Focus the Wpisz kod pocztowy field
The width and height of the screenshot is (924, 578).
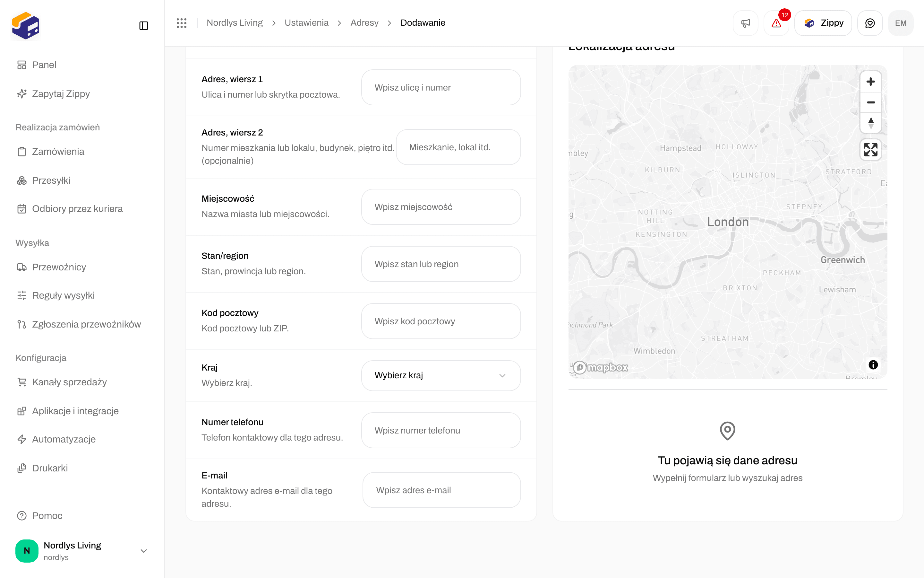(441, 321)
